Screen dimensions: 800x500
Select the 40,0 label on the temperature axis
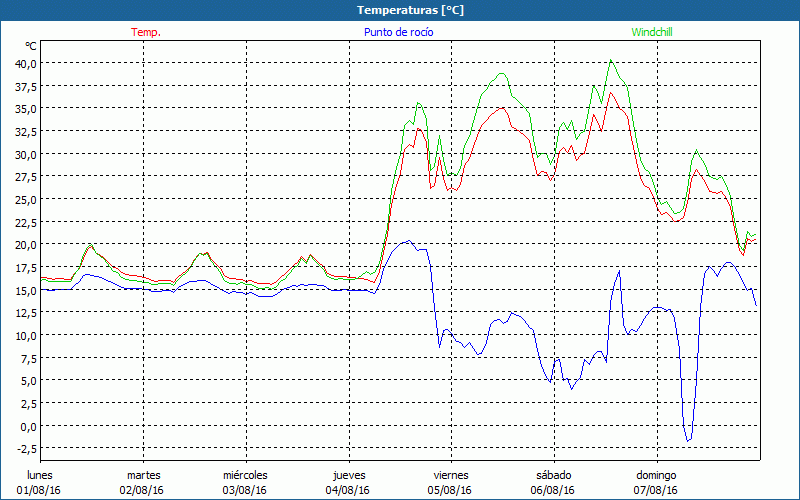(24, 63)
